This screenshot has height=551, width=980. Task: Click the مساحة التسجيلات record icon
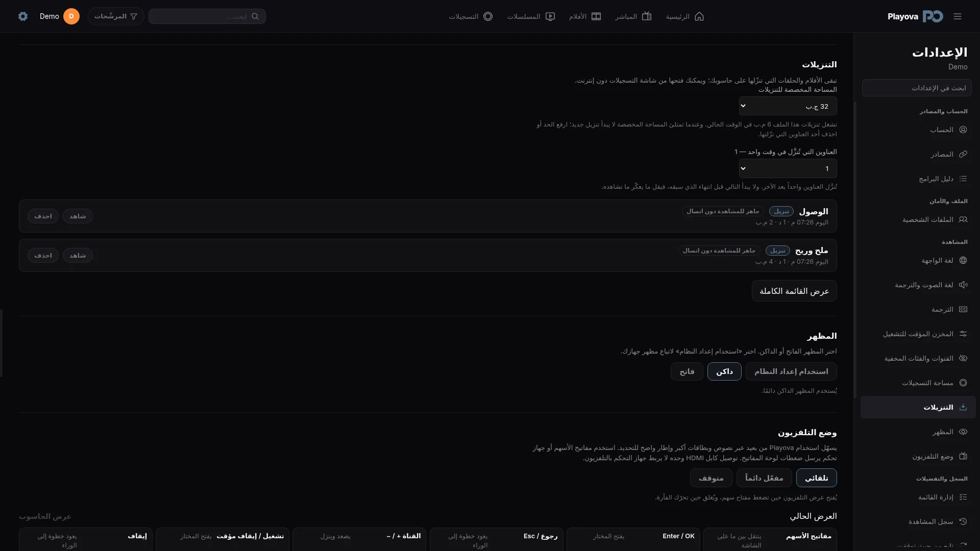click(963, 383)
